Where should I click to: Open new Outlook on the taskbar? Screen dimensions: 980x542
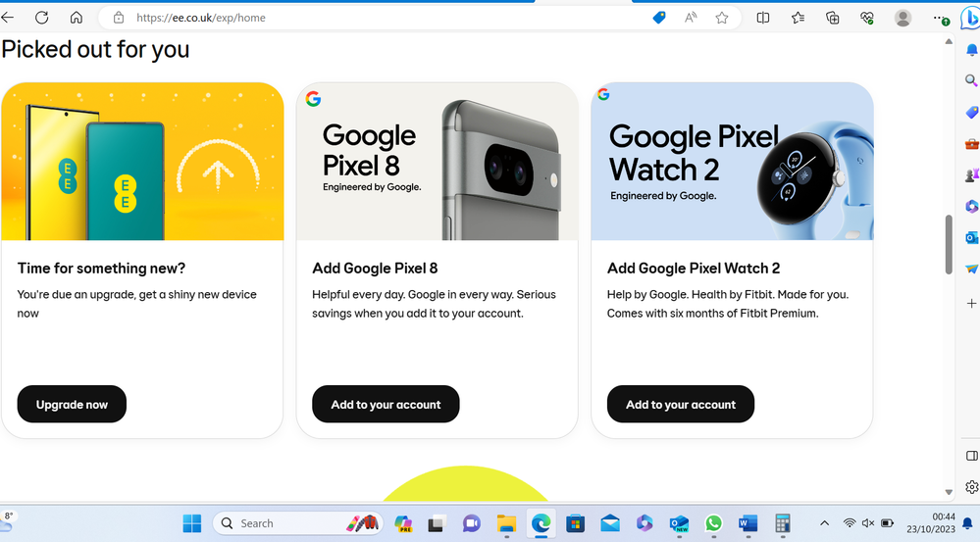[x=679, y=523]
